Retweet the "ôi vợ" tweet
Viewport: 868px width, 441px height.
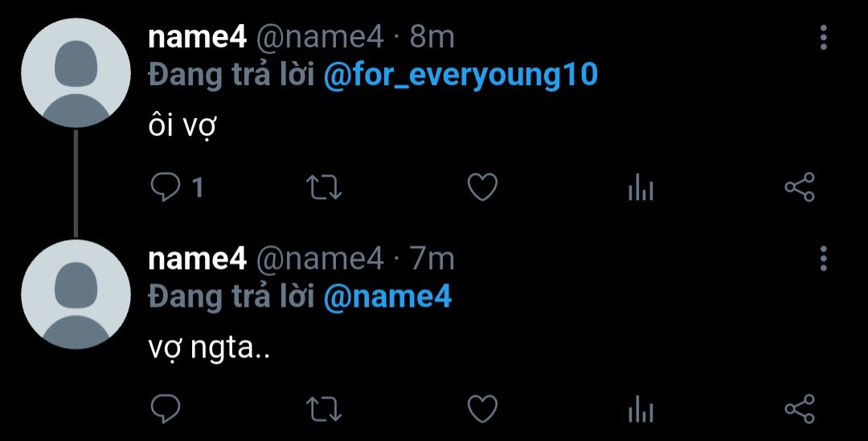tap(325, 188)
